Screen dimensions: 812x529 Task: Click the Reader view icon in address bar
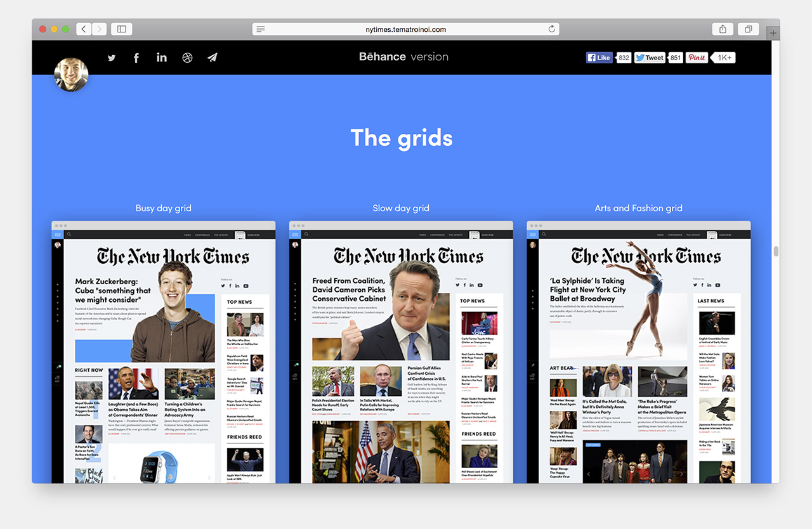(261, 29)
